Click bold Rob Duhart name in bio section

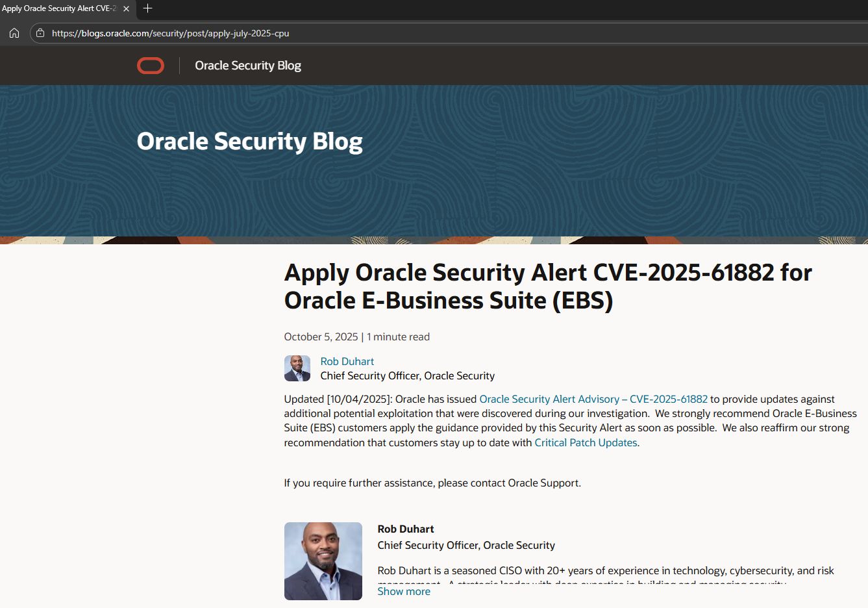(x=405, y=529)
